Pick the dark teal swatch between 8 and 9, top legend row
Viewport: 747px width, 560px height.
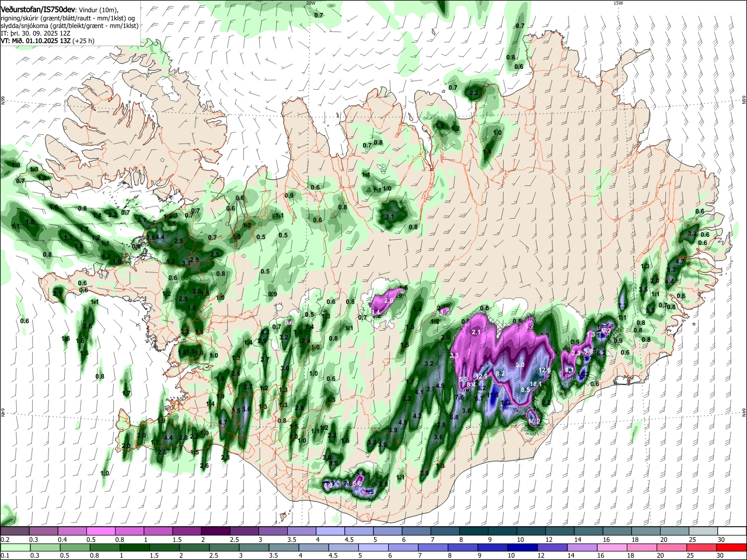(474, 531)
